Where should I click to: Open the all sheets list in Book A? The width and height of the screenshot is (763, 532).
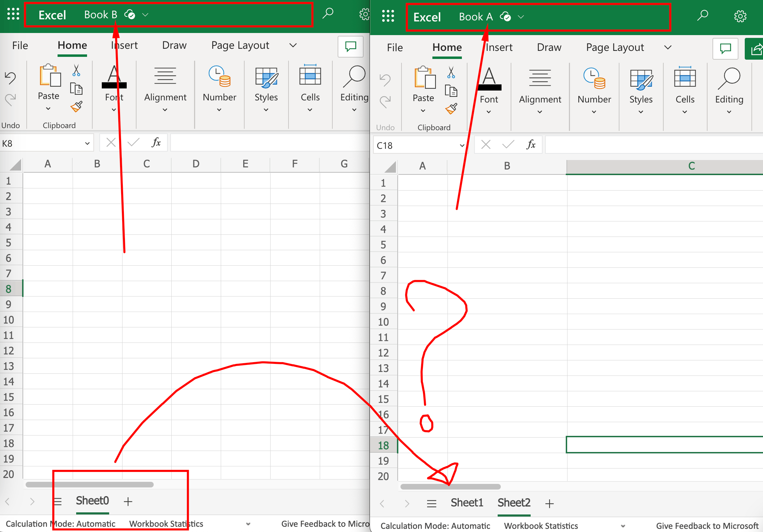[x=431, y=504]
